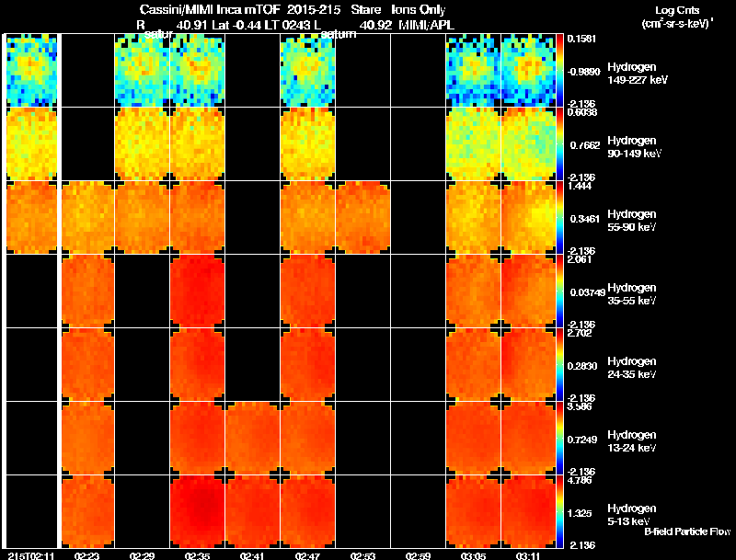Click the '2.702' color scale value
736x560 pixels.
pyautogui.click(x=580, y=333)
